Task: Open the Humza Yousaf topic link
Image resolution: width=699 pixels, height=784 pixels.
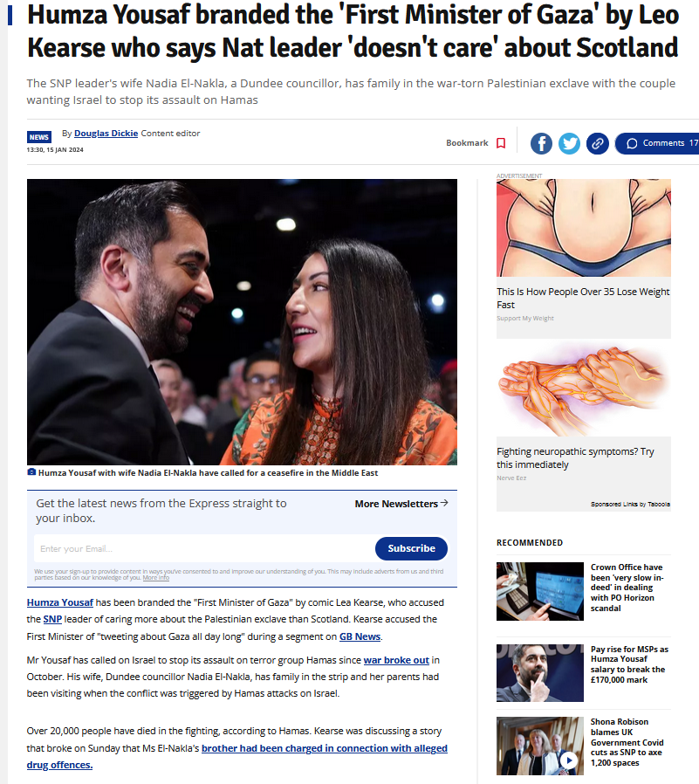Action: click(60, 602)
